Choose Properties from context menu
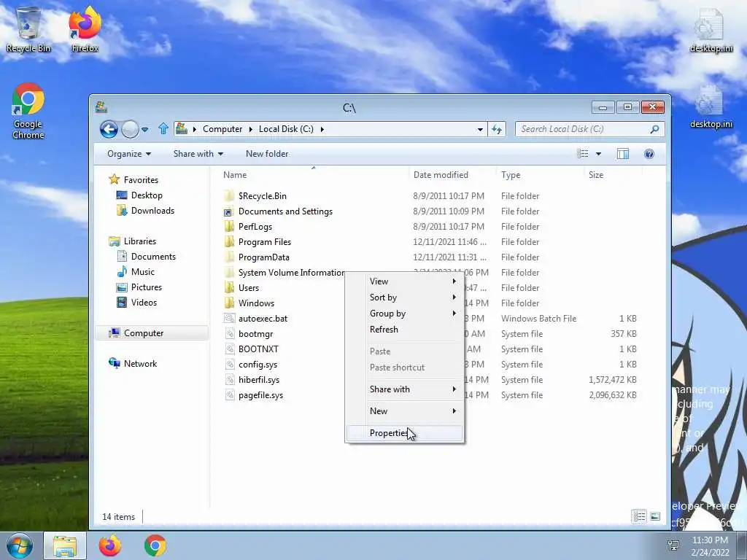 click(404, 433)
